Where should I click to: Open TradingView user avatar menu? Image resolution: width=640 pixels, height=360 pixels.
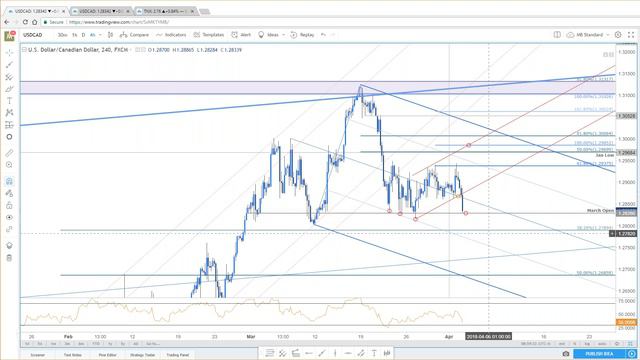(x=10, y=36)
